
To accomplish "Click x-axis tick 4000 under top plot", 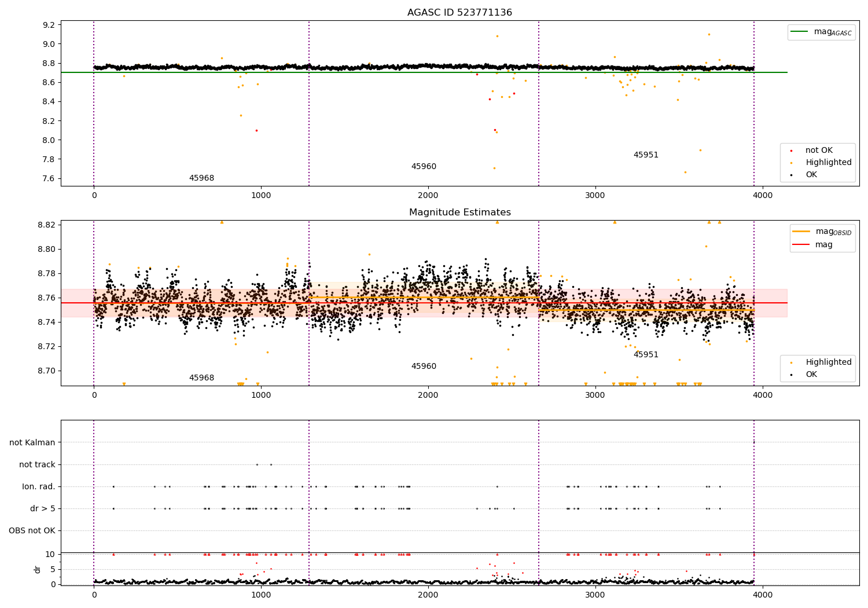I will coord(763,196).
